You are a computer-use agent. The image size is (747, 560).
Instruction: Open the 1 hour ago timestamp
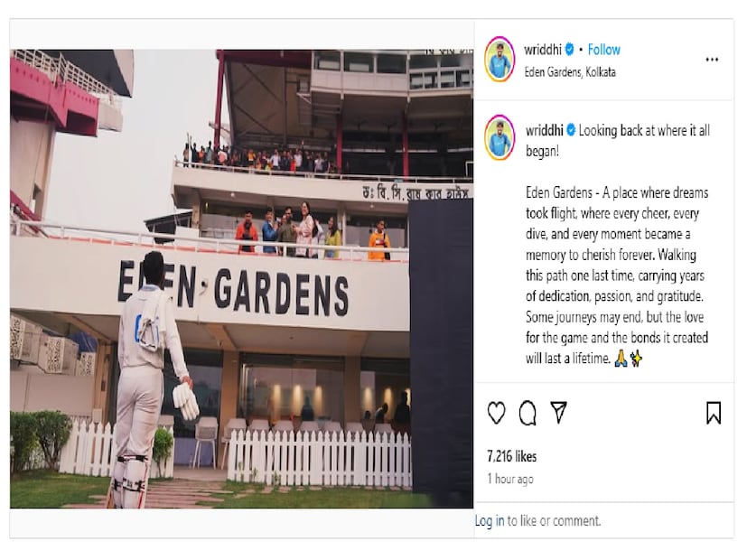coord(510,479)
